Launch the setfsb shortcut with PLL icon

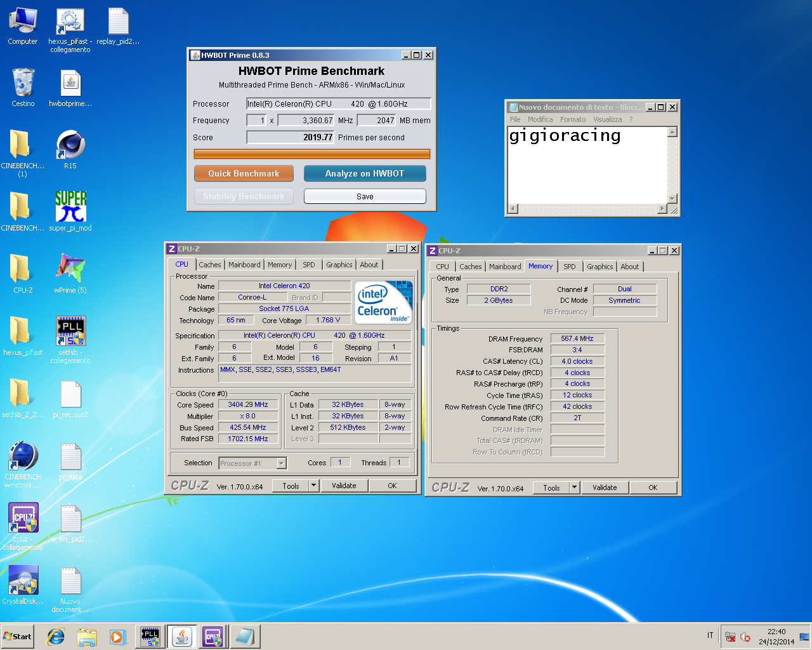coord(70,340)
